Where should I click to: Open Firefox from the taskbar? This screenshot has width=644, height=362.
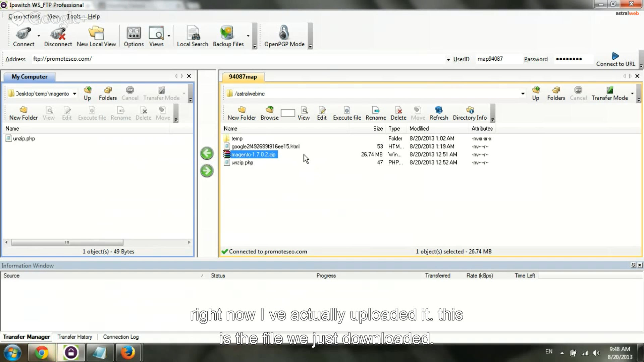[x=128, y=353]
